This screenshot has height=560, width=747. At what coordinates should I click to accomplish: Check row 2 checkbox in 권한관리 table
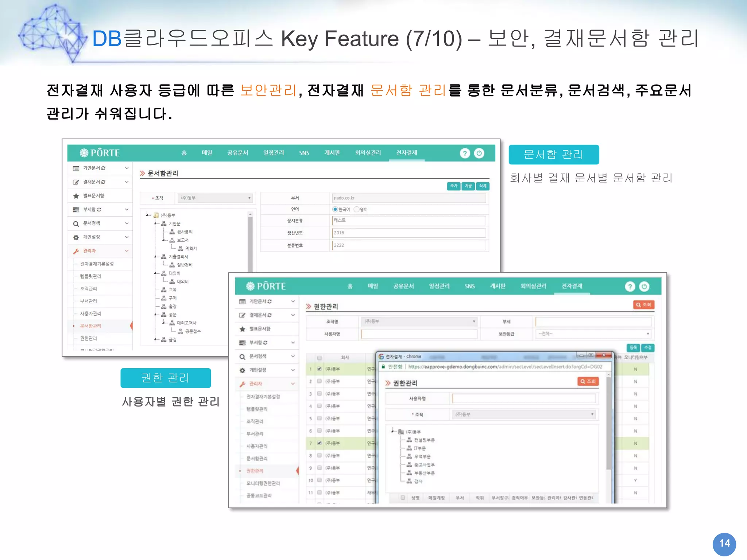tap(320, 381)
